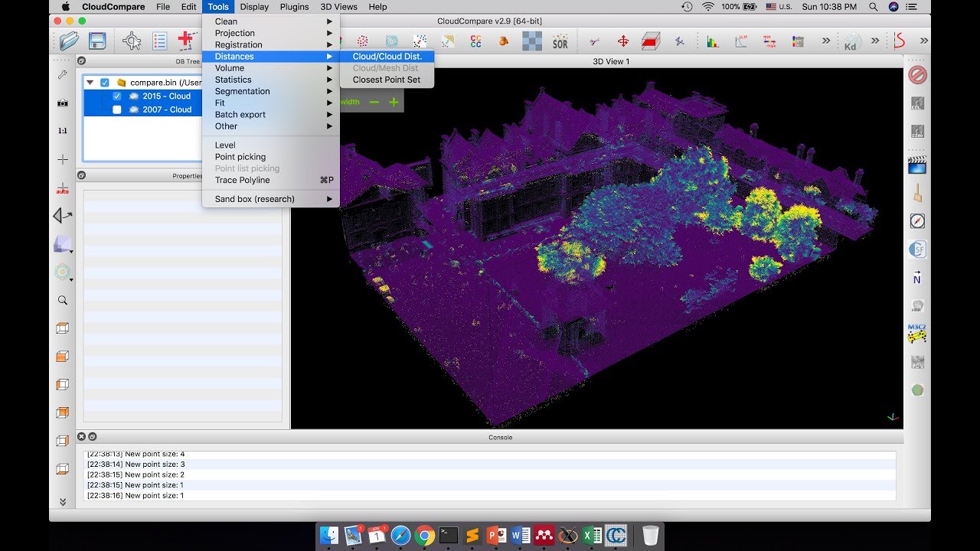Choose Closest Point Set
980x551 pixels.
[387, 80]
